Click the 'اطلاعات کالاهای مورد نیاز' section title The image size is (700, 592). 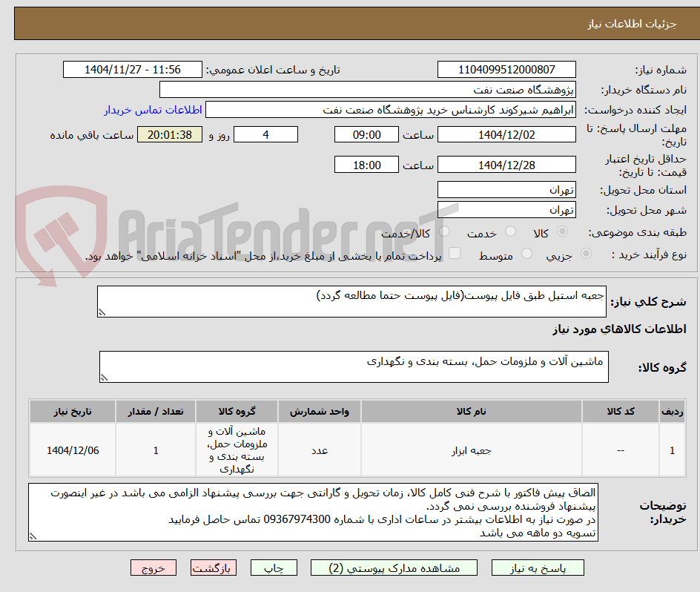619,329
